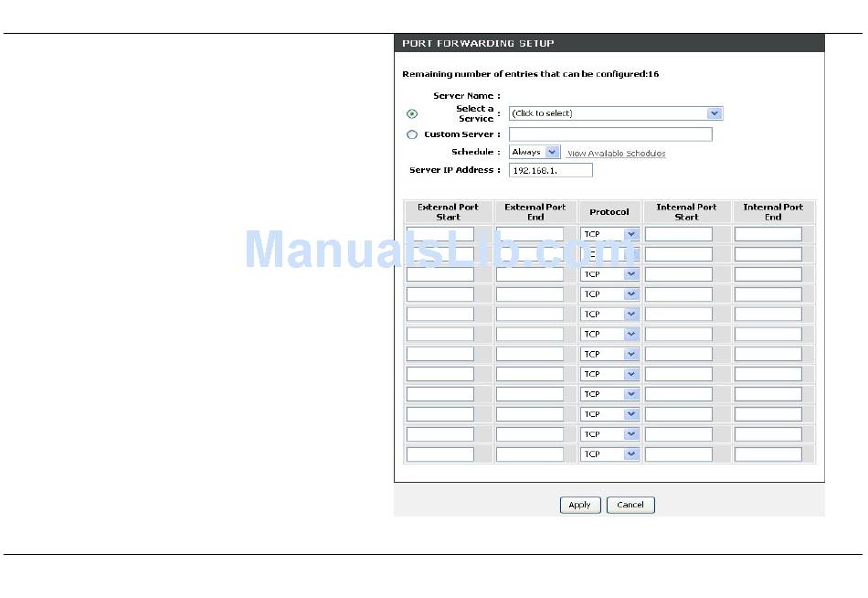
Task: Click the first row's Internal Port Start field
Action: click(679, 234)
